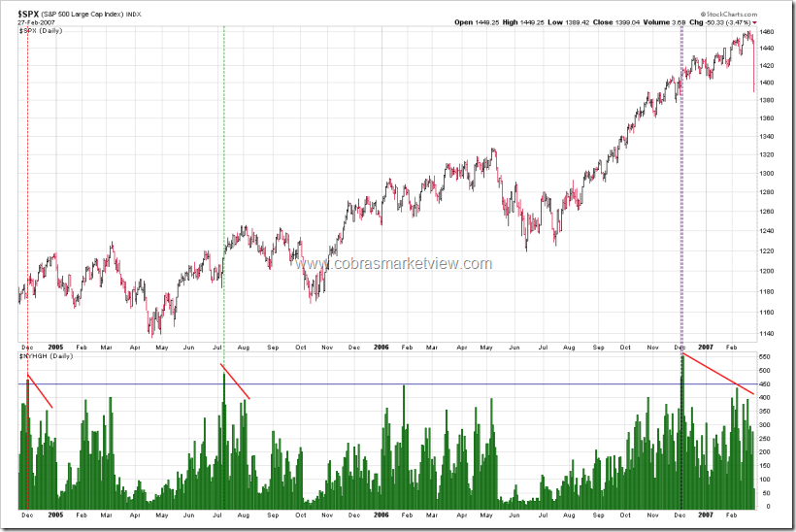
Task: Click the 2005 year label under the SPX price panel
Action: (55, 348)
